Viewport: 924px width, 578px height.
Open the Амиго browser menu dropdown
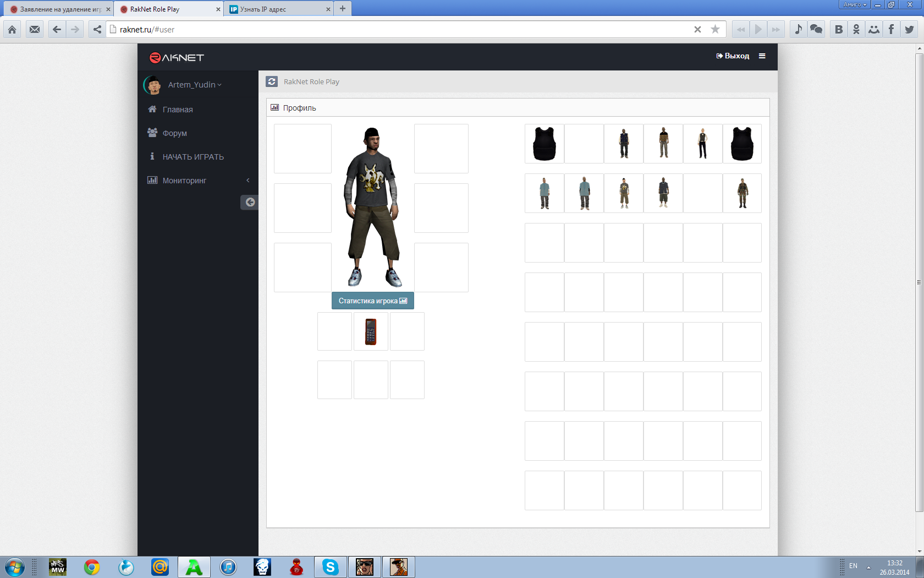pyautogui.click(x=854, y=5)
